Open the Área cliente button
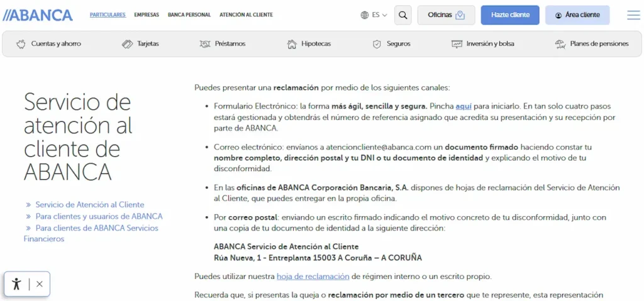644x301 pixels. click(577, 15)
